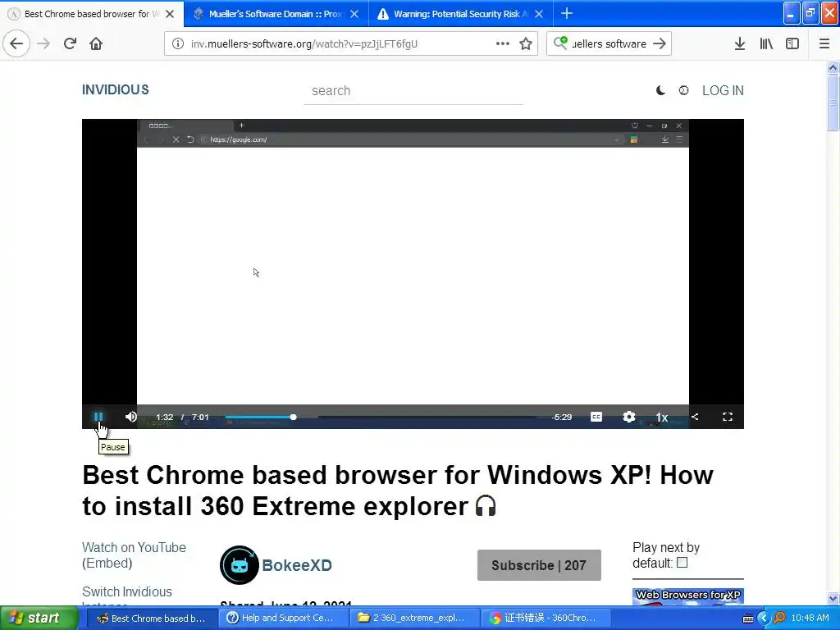Screen dimensions: 840x630
Task: Toggle dark theme moon icon
Action: 660,90
